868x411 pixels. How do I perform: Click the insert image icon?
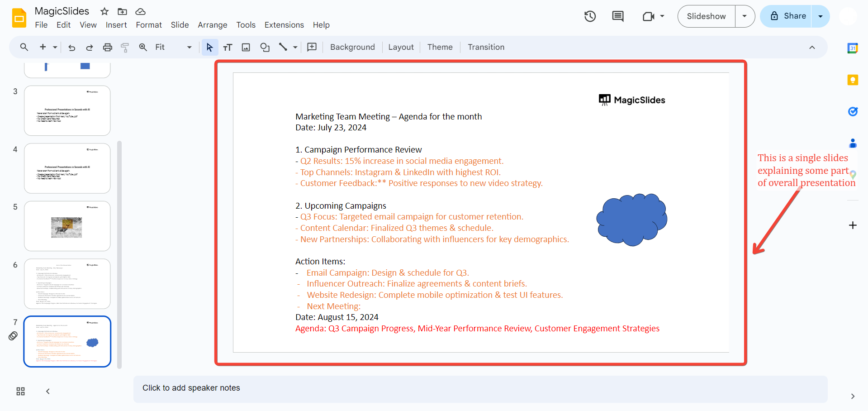(x=246, y=48)
